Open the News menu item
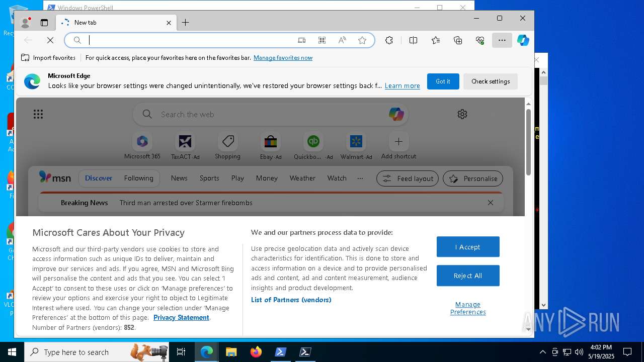This screenshot has height=362, width=644. click(x=179, y=178)
